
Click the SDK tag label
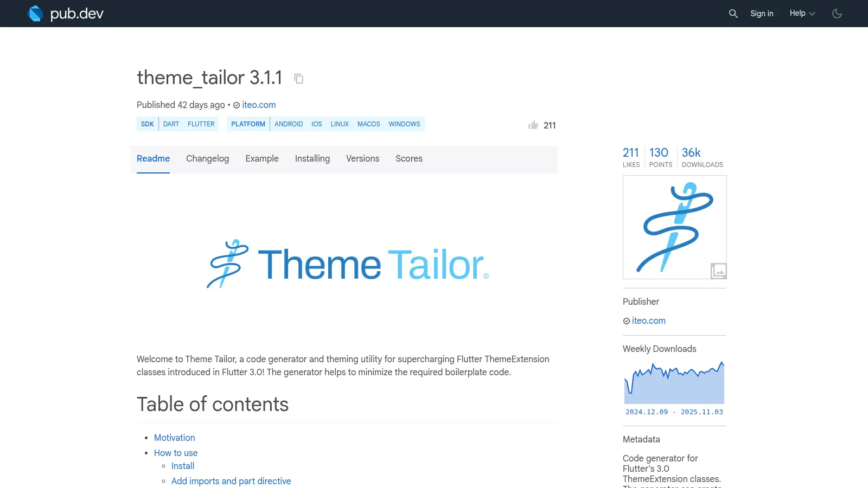(x=148, y=124)
